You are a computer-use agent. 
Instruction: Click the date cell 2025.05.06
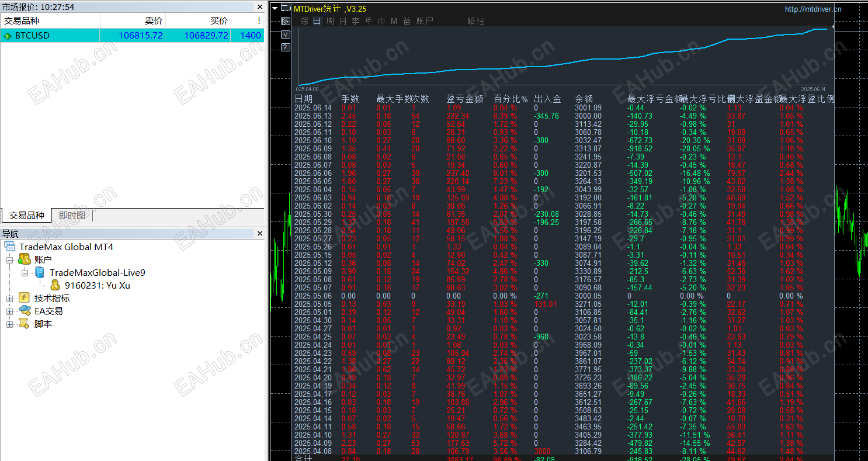[x=313, y=296]
